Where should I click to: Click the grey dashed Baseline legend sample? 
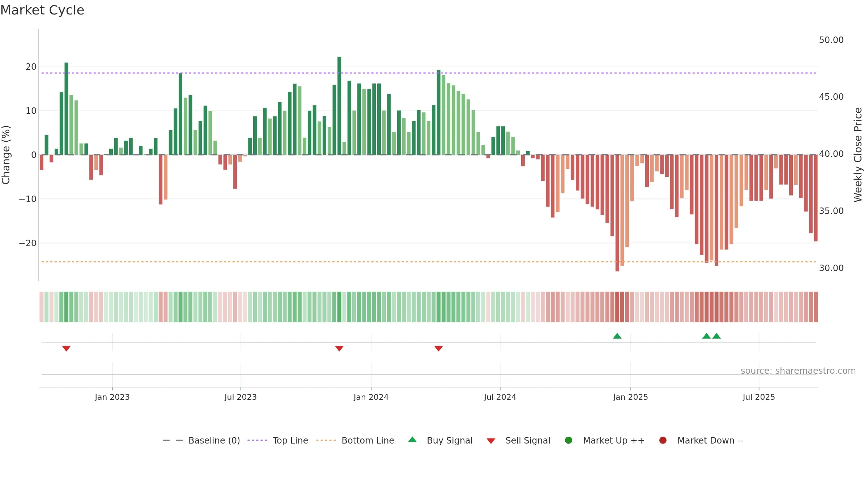pyautogui.click(x=173, y=440)
